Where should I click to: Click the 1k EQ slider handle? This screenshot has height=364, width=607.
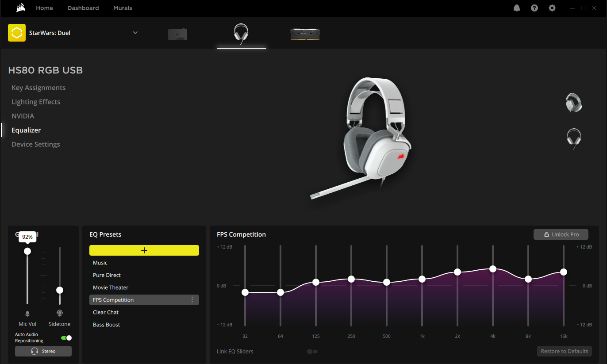tap(422, 279)
